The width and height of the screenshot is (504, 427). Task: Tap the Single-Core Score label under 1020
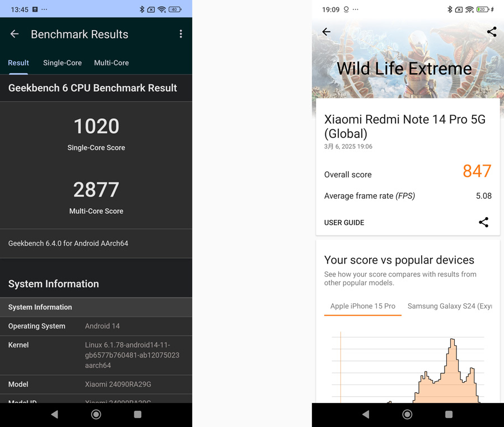96,148
